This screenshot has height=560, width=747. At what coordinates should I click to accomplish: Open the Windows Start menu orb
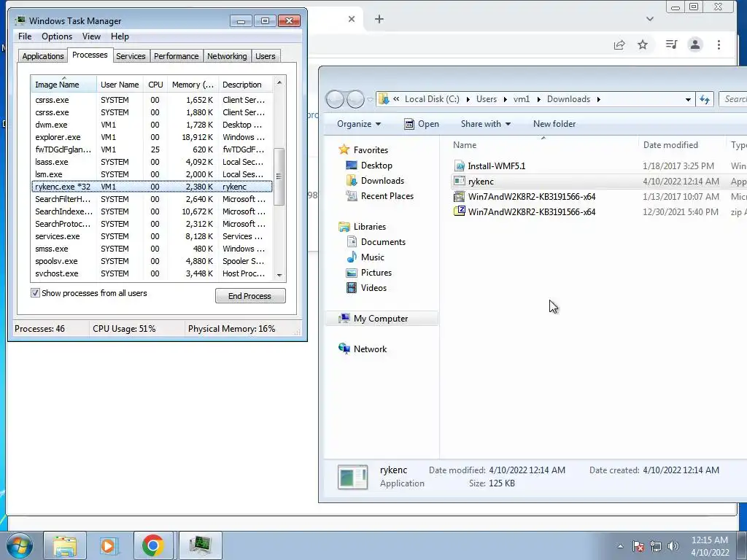20,545
